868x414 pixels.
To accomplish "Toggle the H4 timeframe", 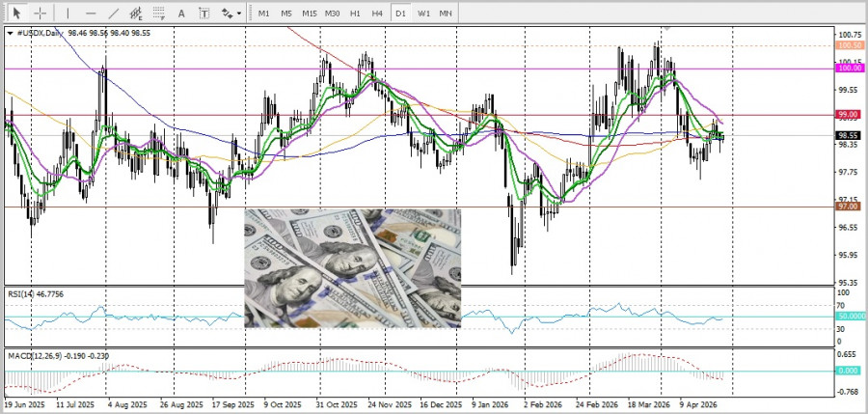I will pyautogui.click(x=377, y=14).
